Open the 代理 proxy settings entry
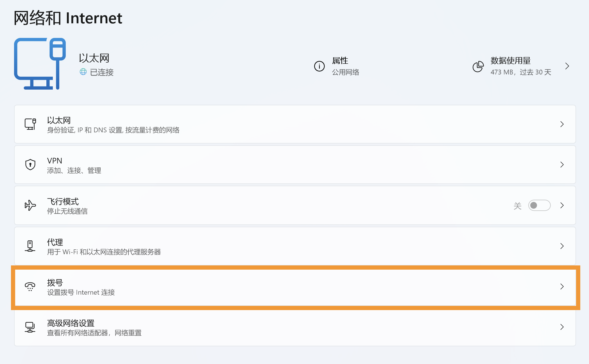Viewport: 589px width, 364px height. 295,246
